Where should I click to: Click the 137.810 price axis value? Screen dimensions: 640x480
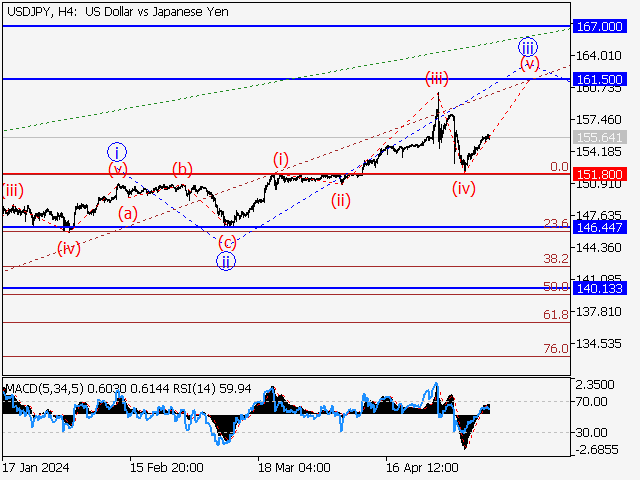pyautogui.click(x=598, y=312)
